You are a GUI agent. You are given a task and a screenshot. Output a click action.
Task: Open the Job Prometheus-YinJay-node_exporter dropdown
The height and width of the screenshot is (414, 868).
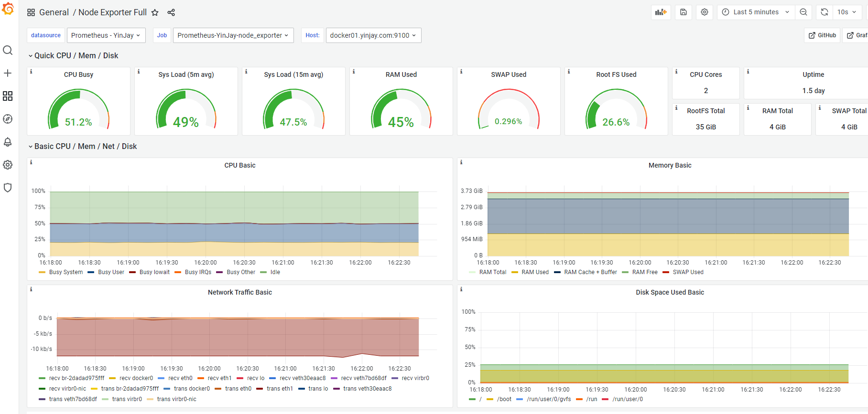[233, 35]
